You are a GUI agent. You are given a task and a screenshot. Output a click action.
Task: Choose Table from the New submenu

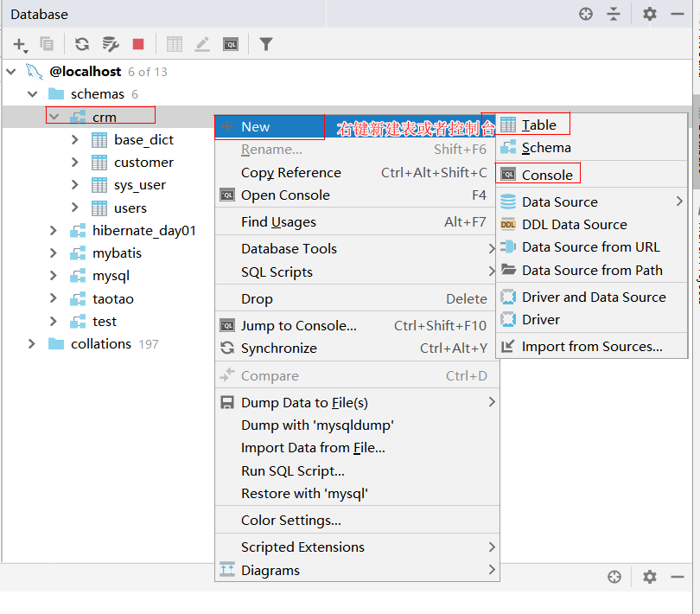click(591, 125)
